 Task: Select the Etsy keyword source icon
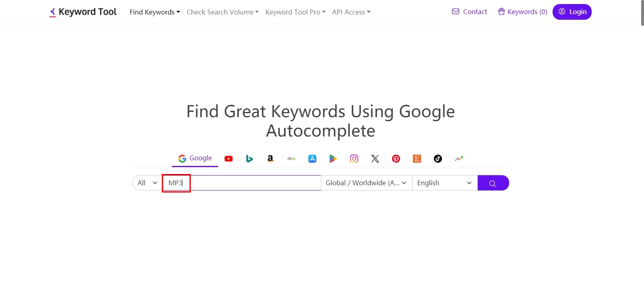(x=417, y=159)
